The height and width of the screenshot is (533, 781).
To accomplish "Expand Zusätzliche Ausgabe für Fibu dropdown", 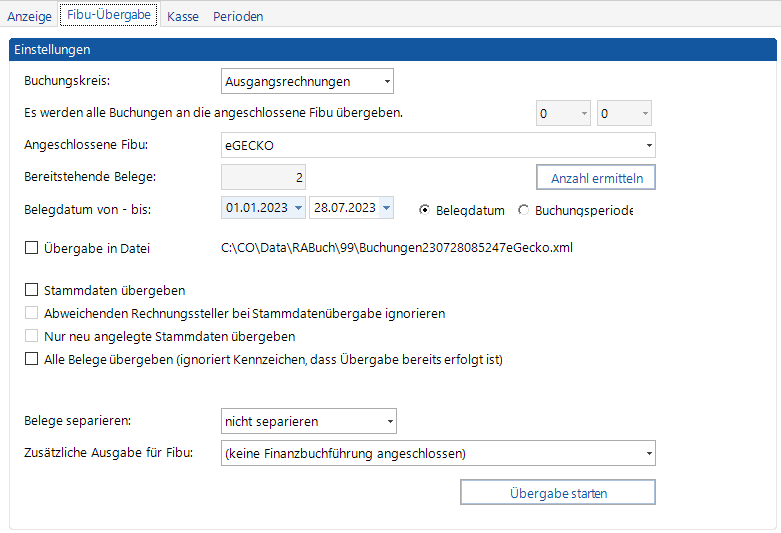I will point(648,454).
